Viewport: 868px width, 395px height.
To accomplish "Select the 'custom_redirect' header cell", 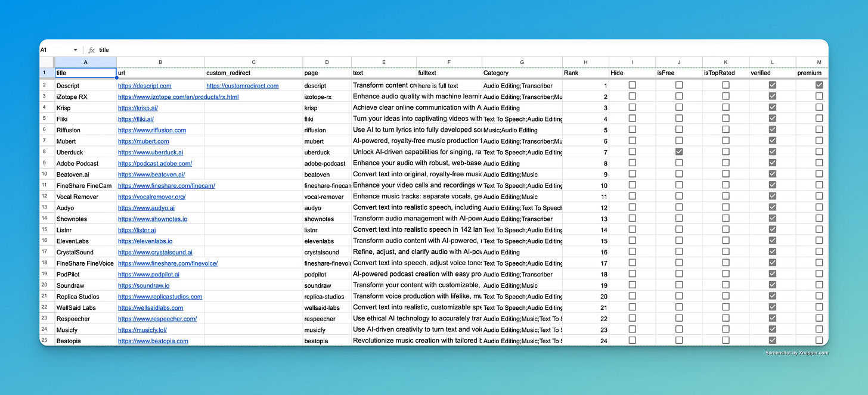I will [254, 73].
